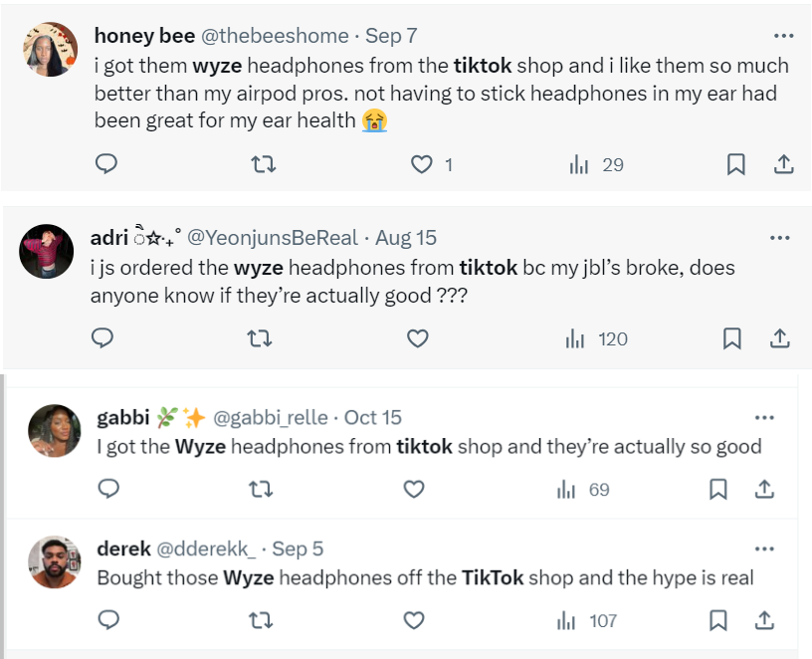The width and height of the screenshot is (812, 659).
Task: Open derek's Sep 5 tweet timestamp
Action: [x=297, y=549]
